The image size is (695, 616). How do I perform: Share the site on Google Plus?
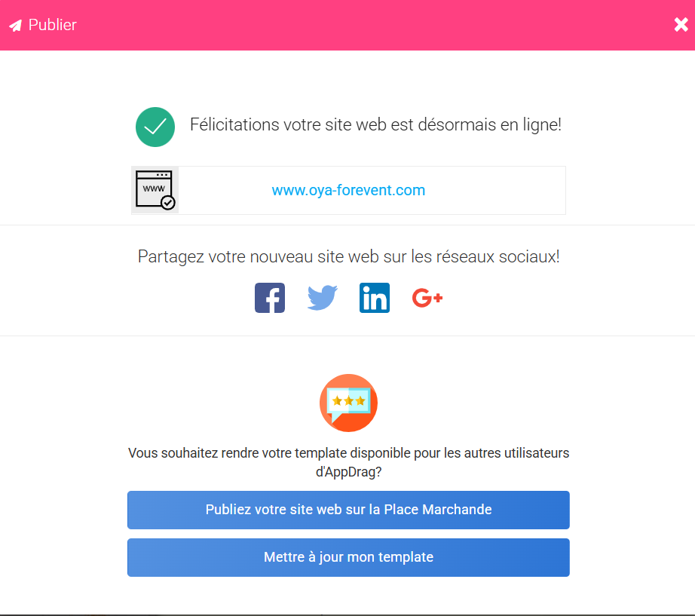pos(427,298)
